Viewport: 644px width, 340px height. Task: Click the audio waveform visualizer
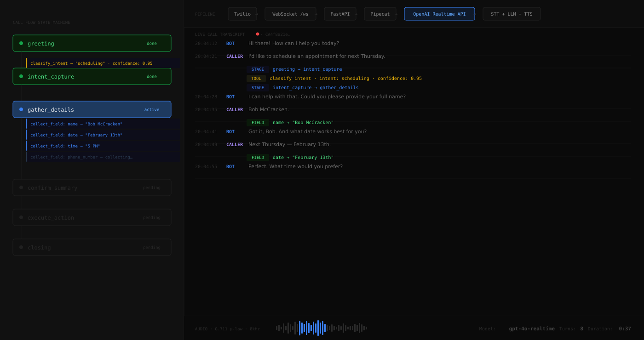322,328
